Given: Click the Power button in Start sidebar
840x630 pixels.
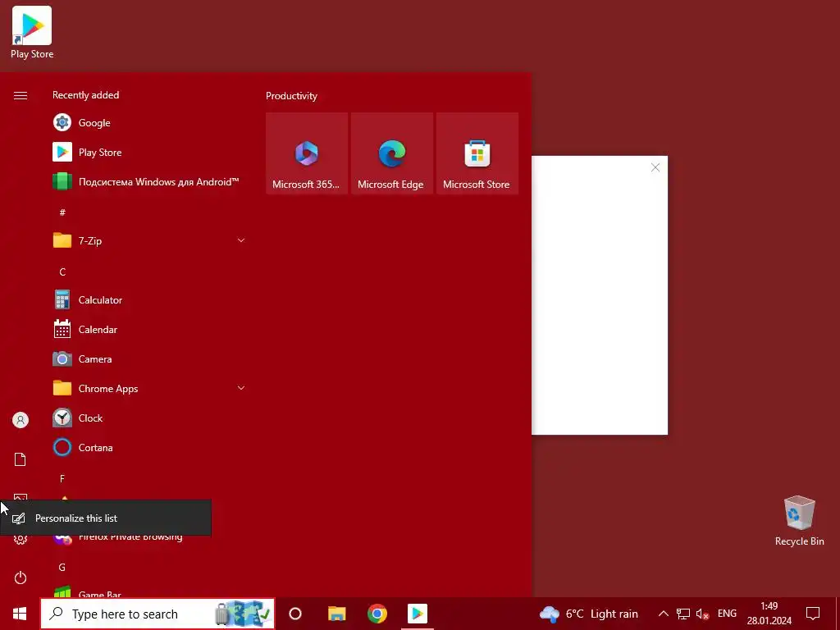Looking at the screenshot, I should (x=21, y=577).
